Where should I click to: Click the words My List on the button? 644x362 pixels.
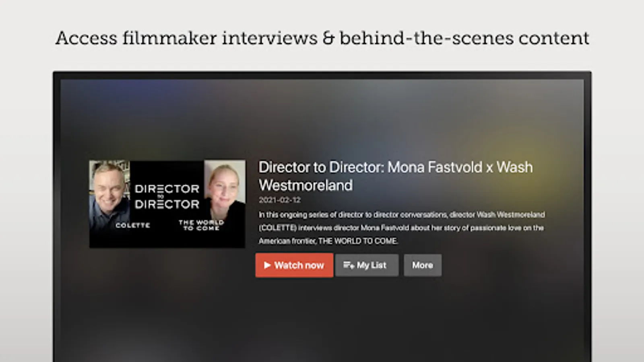pos(371,265)
